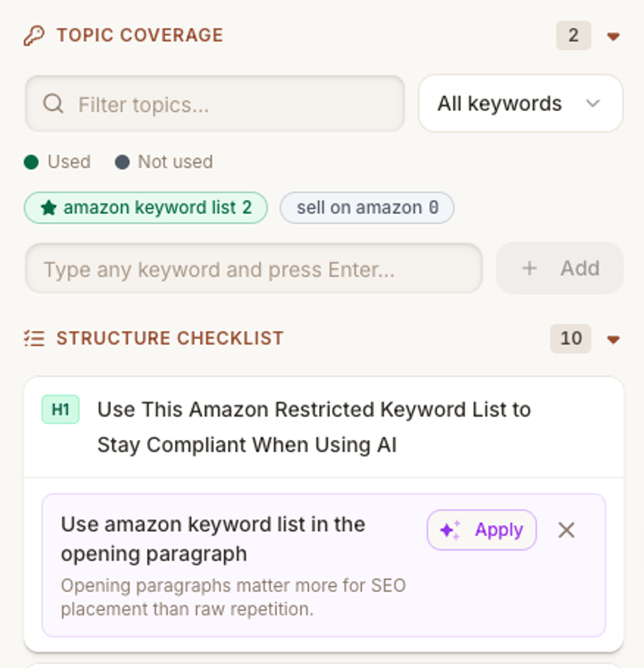Image resolution: width=644 pixels, height=668 pixels.
Task: Click the Opening paragraphs matter more description
Action: [x=233, y=597]
